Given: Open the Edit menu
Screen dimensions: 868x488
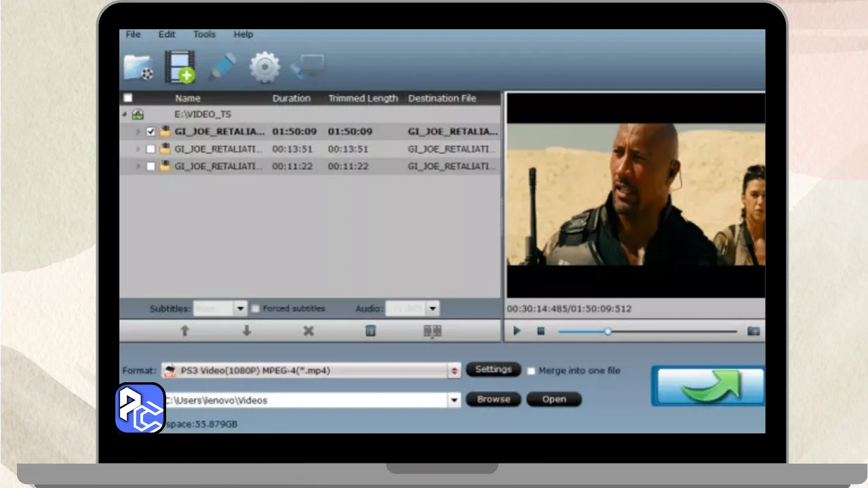Looking at the screenshot, I should point(167,35).
